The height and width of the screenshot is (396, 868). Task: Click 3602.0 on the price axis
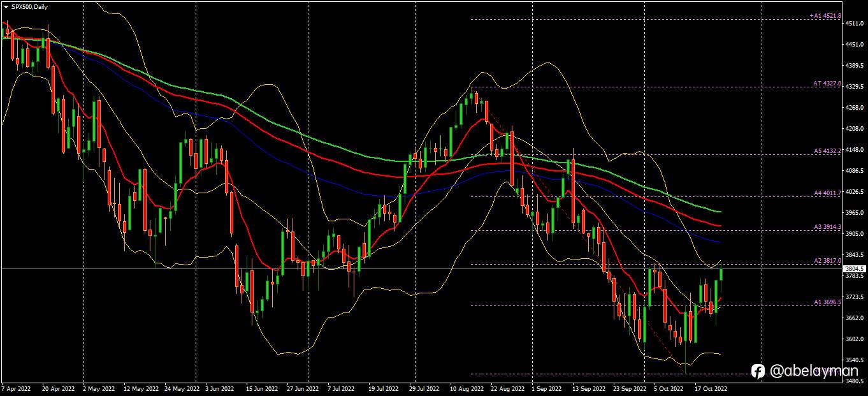pyautogui.click(x=855, y=339)
